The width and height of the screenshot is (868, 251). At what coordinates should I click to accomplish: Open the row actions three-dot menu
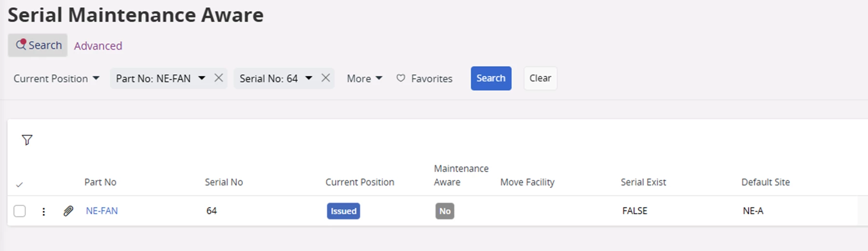pyautogui.click(x=44, y=211)
